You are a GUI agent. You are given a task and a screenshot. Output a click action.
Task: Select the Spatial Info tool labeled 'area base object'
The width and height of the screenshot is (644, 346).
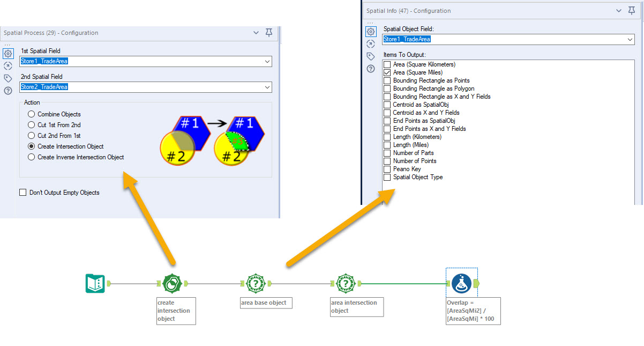(x=256, y=283)
